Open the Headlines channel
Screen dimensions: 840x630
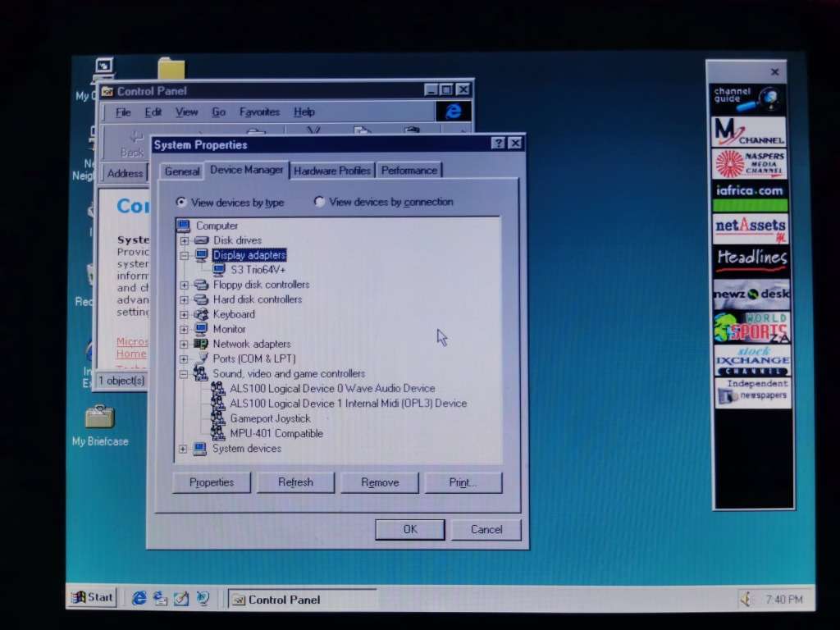coord(750,258)
